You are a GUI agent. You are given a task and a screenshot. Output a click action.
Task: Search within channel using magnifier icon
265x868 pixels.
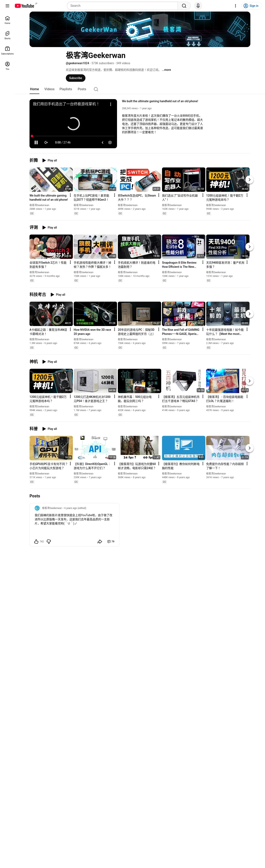96,89
